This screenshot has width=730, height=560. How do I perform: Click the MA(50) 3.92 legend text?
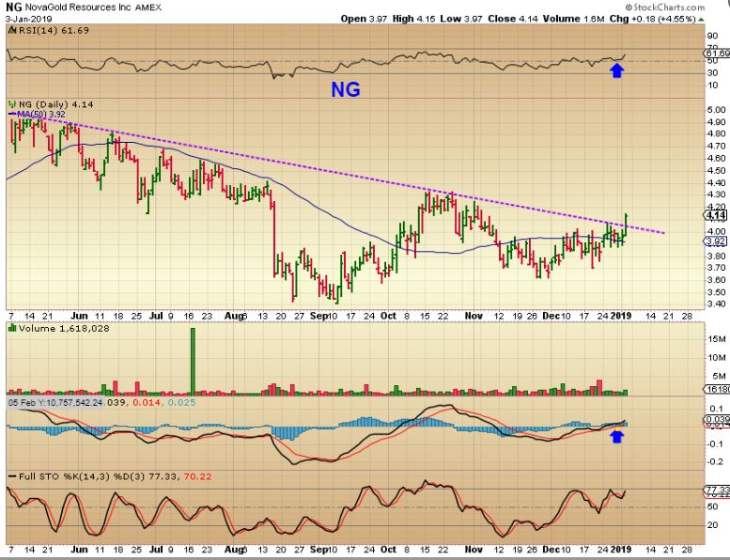pyautogui.click(x=41, y=114)
